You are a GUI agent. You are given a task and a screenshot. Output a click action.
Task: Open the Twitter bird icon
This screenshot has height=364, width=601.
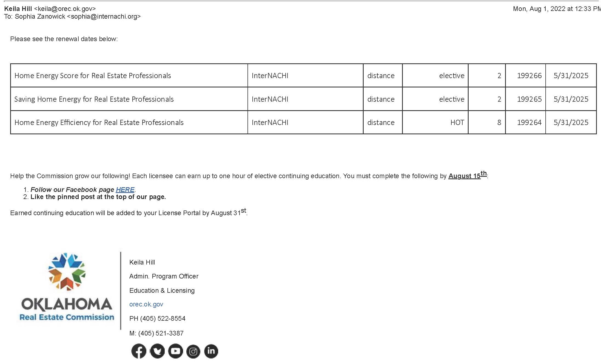pos(157,351)
